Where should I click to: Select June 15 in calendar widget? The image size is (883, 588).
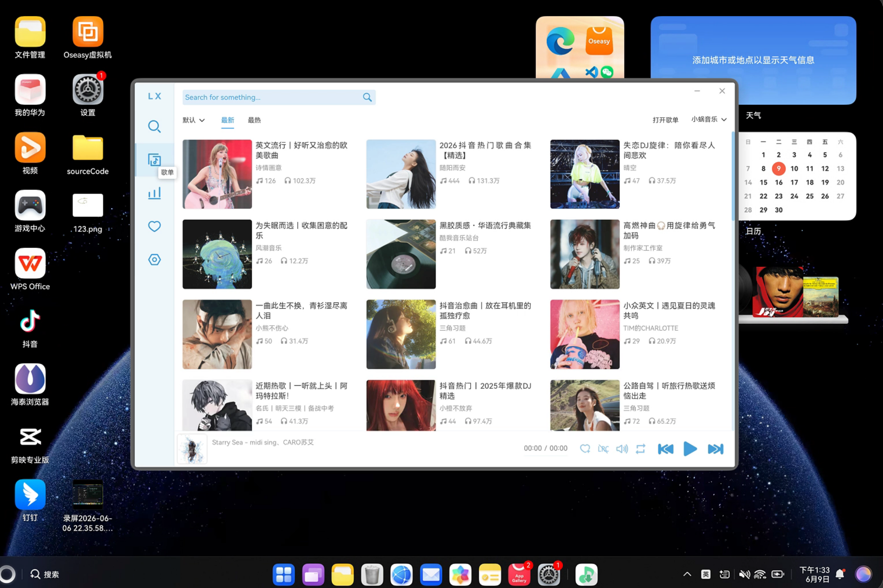point(763,182)
